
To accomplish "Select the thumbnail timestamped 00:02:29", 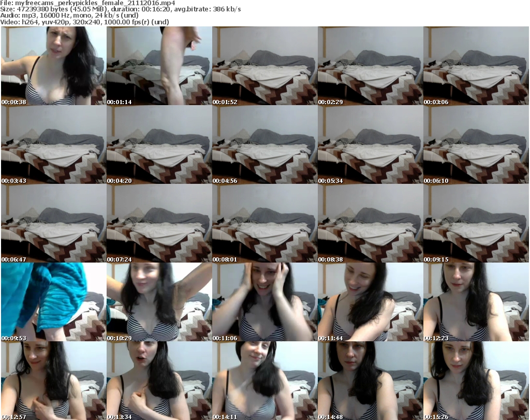I will [x=371, y=66].
